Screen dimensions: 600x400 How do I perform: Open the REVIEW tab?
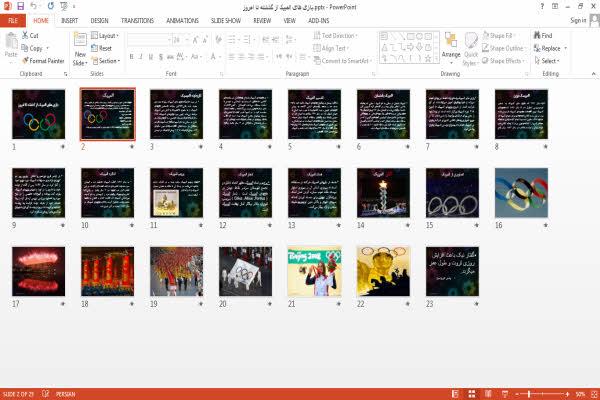pos(262,21)
